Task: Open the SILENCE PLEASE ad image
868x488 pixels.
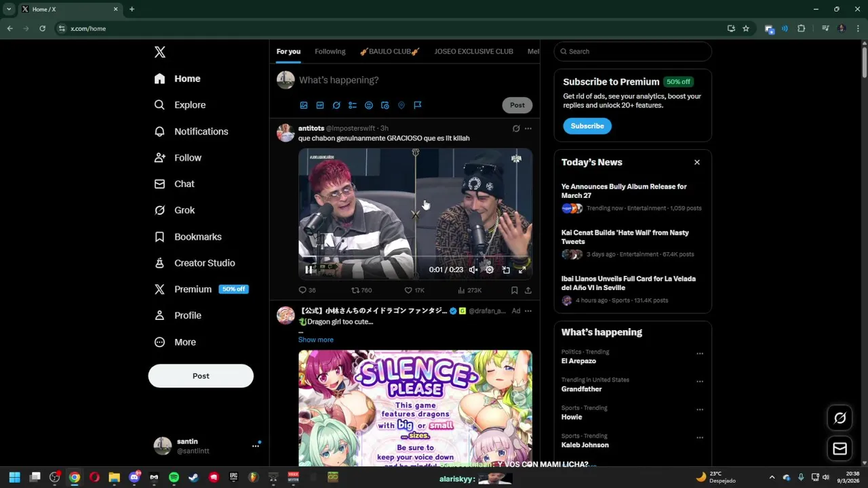Action: pos(415,407)
